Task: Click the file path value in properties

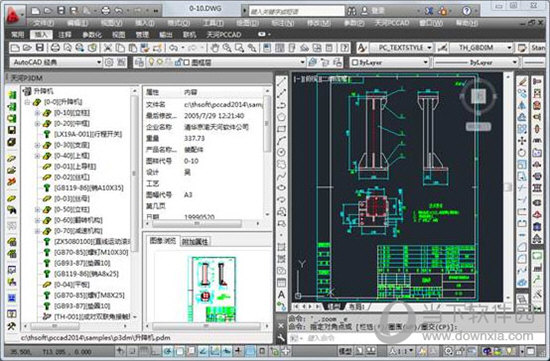Action: coord(223,105)
